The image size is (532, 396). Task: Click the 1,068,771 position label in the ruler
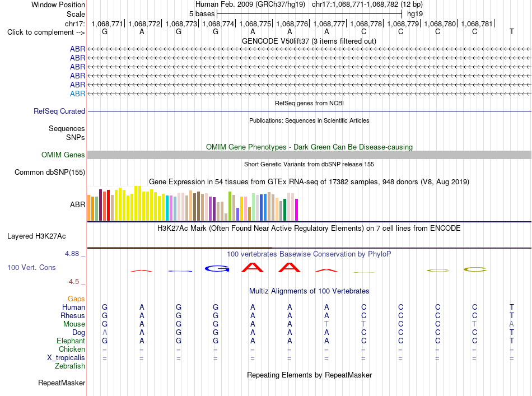tap(107, 24)
